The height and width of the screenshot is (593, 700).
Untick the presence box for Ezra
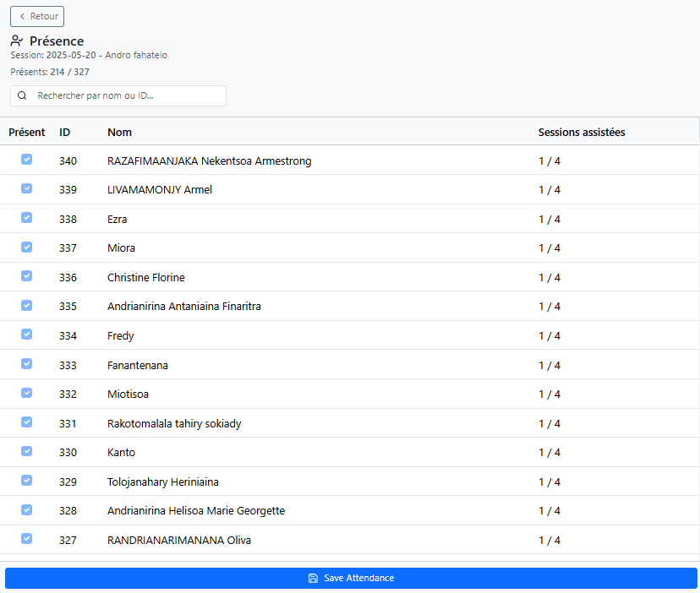(x=26, y=218)
